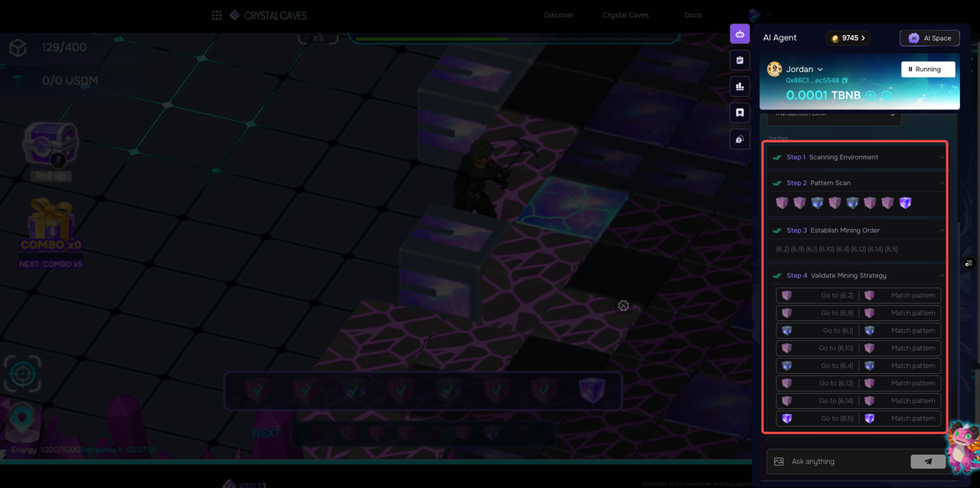
Task: Click the NEXT pattern preview label
Action: point(266,433)
